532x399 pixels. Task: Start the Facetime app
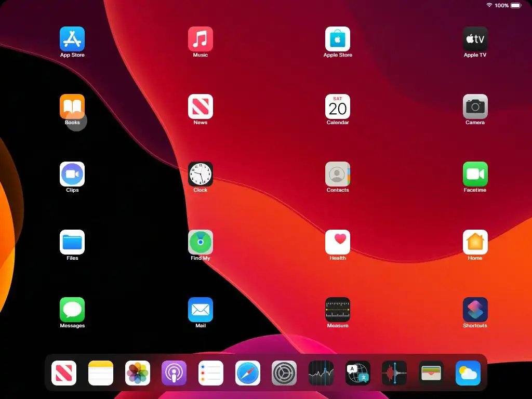(x=475, y=174)
